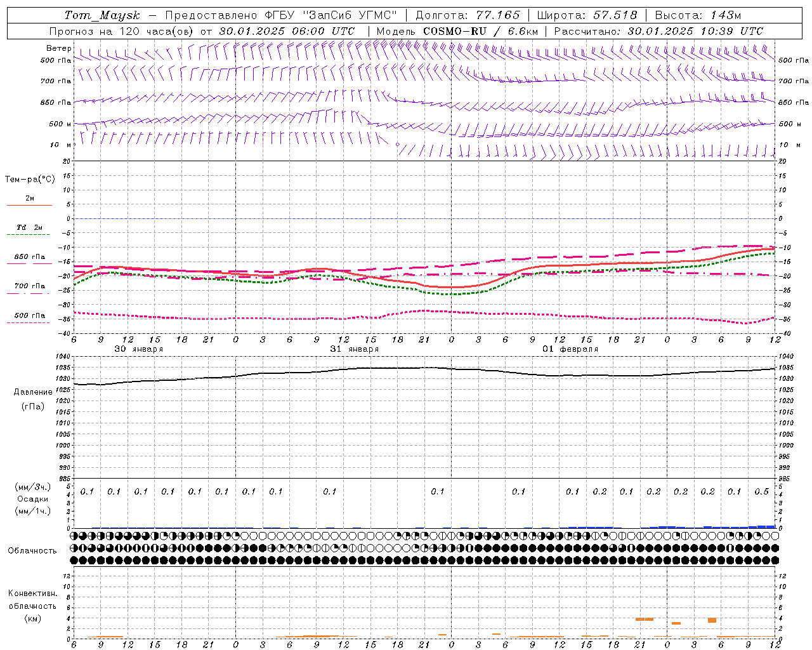
Task: Click the Облачность cloud cover label
Action: [32, 550]
